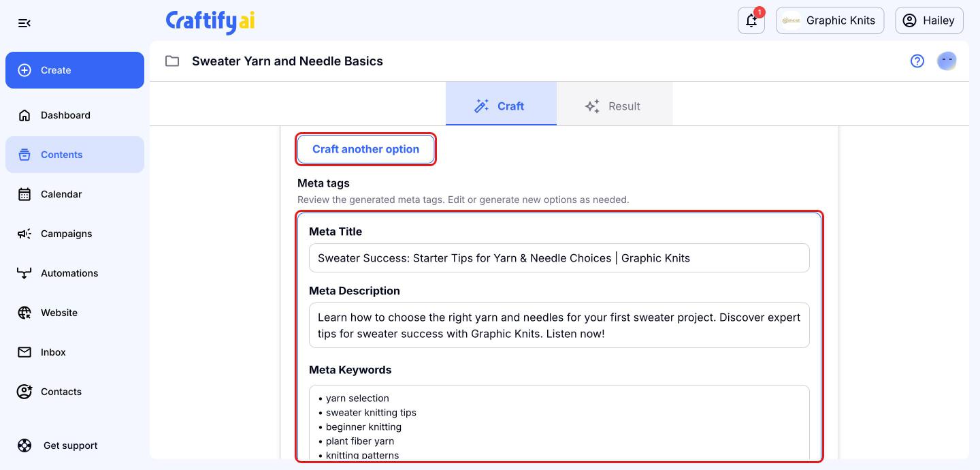Image resolution: width=980 pixels, height=470 pixels.
Task: Click the Automations flow icon
Action: pyautogui.click(x=24, y=273)
